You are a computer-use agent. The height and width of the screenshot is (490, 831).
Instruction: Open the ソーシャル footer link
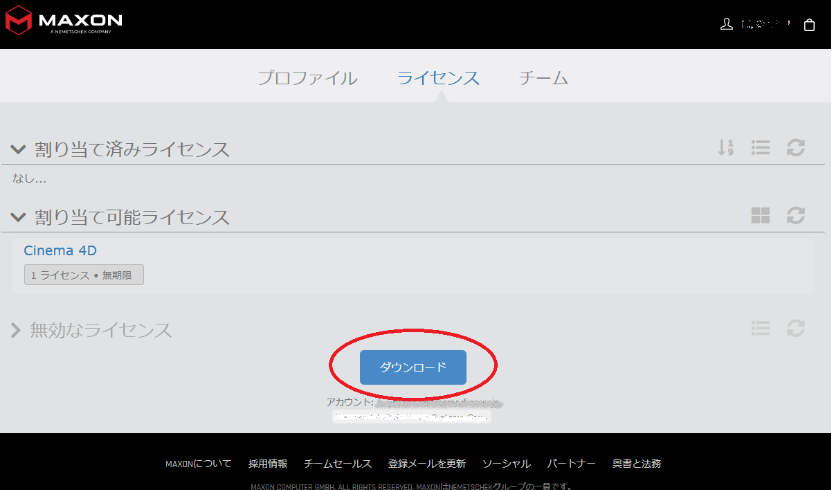(506, 464)
